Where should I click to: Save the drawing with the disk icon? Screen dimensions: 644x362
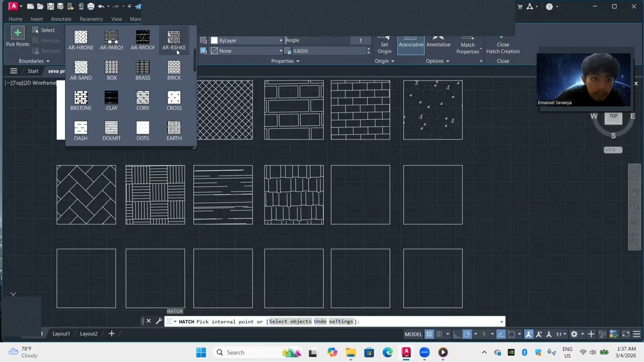coord(50,7)
